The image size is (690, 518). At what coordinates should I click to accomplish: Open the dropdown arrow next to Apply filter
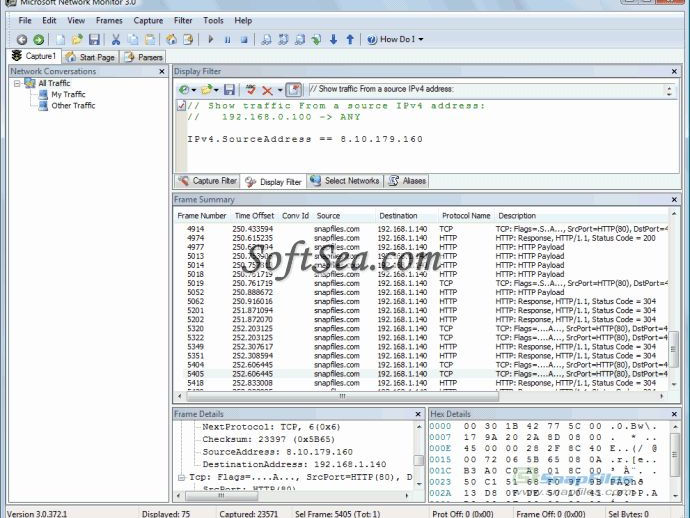click(x=194, y=90)
